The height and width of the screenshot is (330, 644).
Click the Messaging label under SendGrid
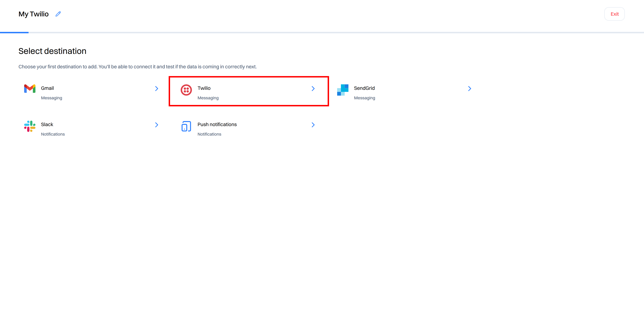[364, 98]
